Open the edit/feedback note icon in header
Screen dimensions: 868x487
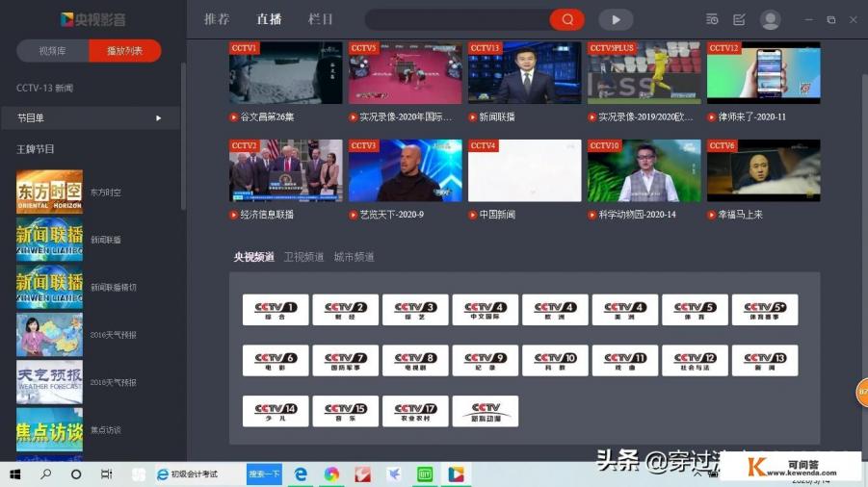739,19
